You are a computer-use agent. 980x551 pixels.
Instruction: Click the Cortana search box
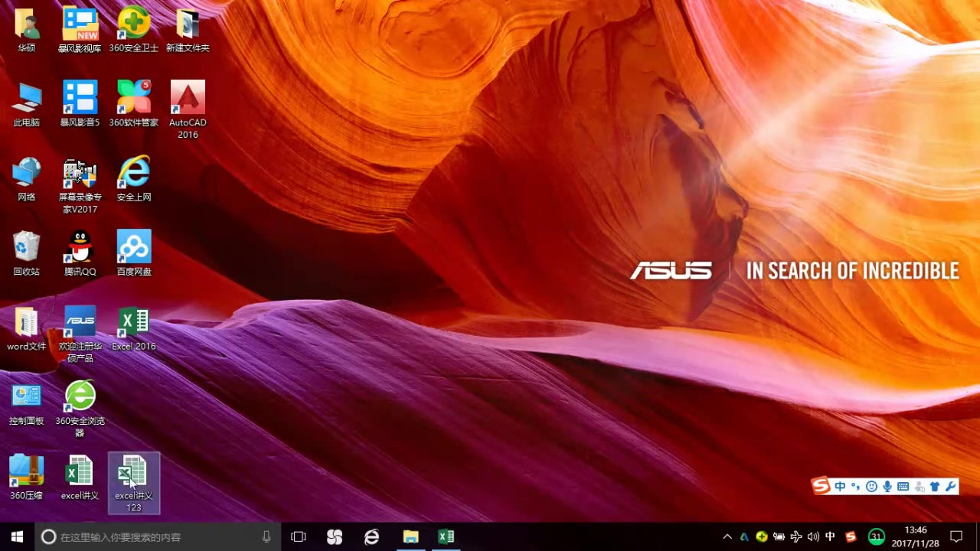157,536
